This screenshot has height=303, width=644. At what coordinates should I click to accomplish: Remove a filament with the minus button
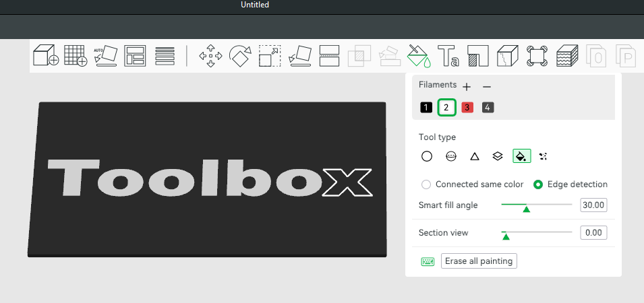point(487,87)
